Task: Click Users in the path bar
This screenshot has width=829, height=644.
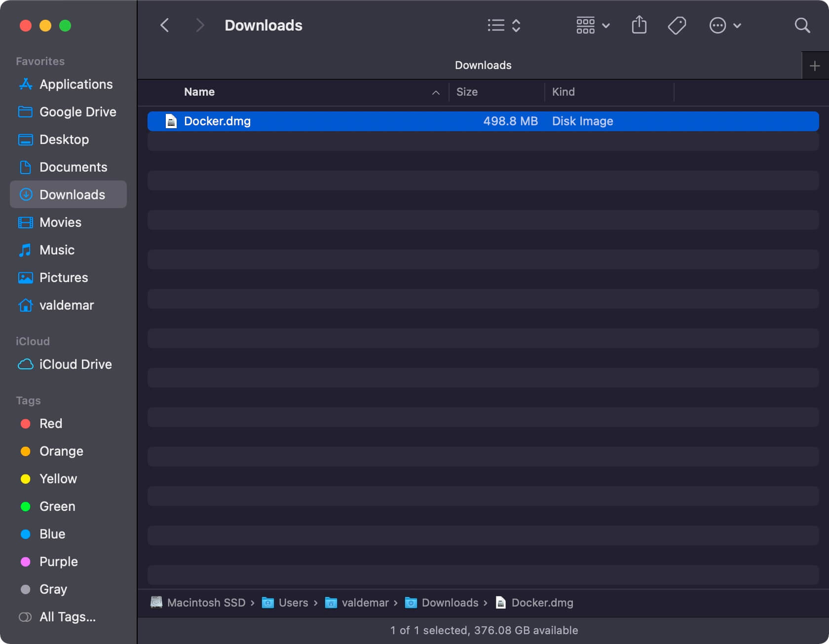Action: point(285,603)
